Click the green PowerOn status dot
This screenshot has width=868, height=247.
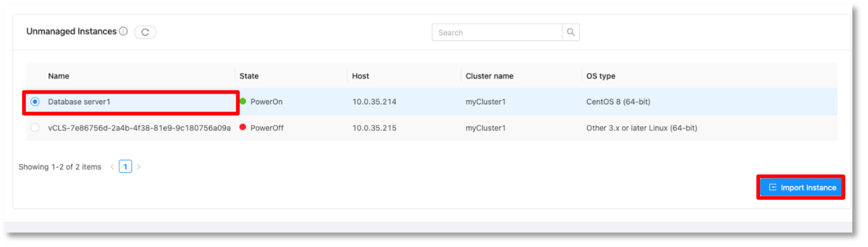[x=242, y=101]
